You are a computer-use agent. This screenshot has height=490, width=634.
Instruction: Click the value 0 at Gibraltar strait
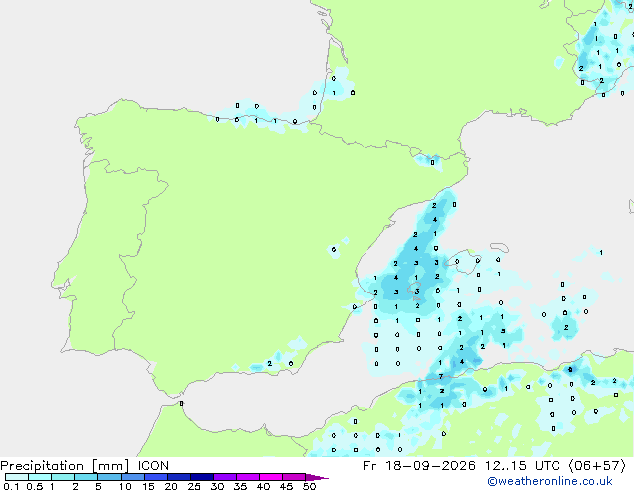click(x=182, y=403)
